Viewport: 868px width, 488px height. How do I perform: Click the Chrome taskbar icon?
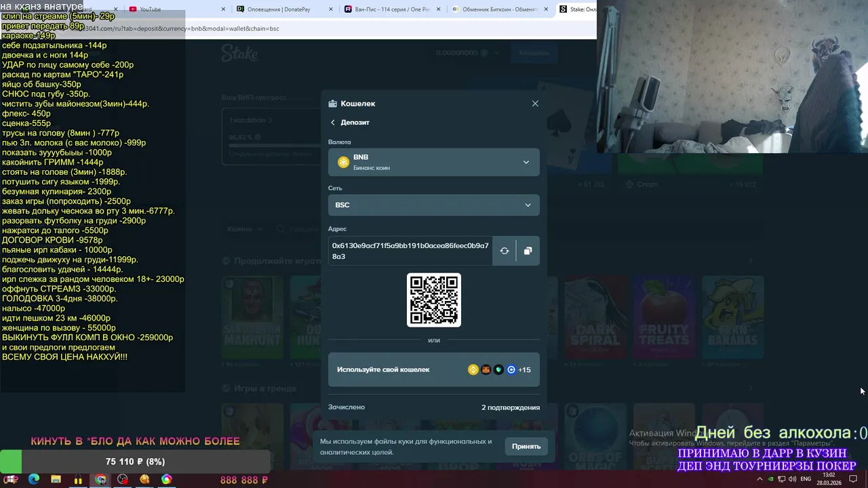click(x=101, y=479)
